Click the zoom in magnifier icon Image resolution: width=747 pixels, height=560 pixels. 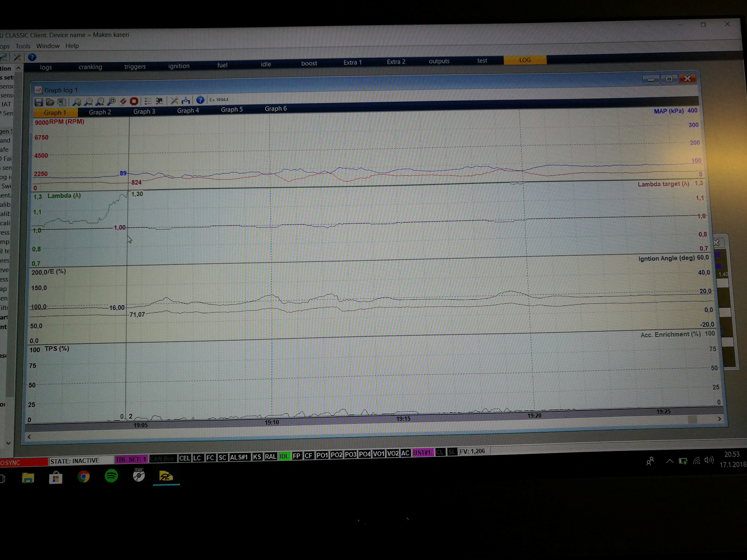(x=77, y=102)
